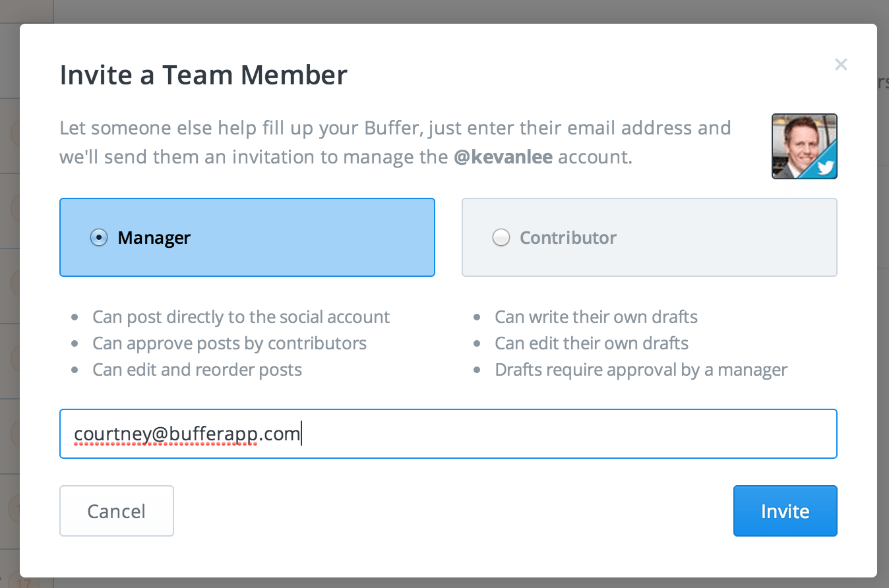Click the kevanlee profile photo thumbnail
889x588 pixels.
point(805,146)
